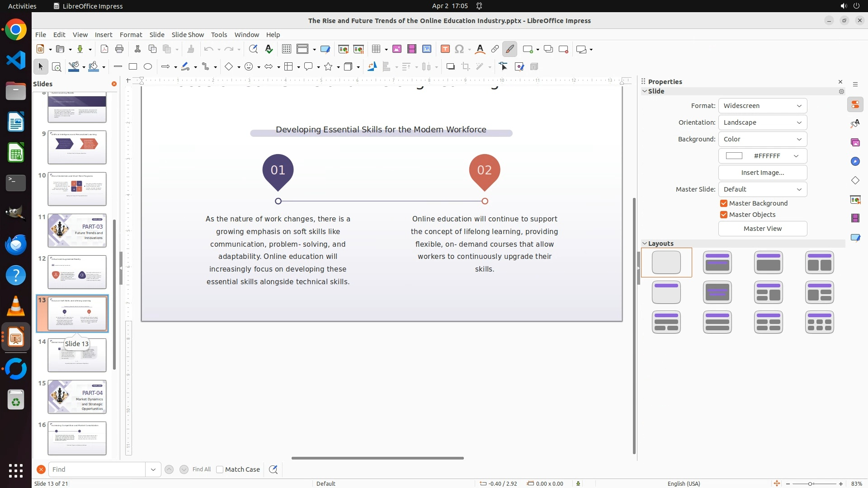Click the Print icon in toolbar
The height and width of the screenshot is (488, 868).
coord(119,49)
